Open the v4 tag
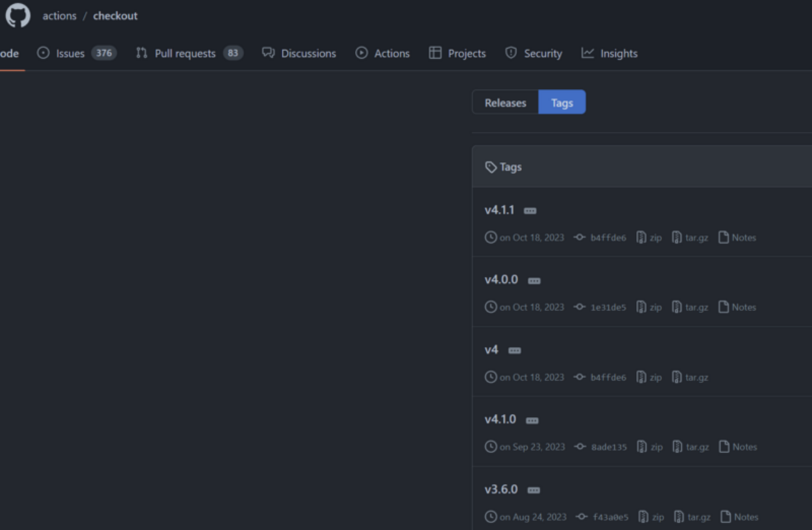The width and height of the screenshot is (812, 530). [x=492, y=349]
